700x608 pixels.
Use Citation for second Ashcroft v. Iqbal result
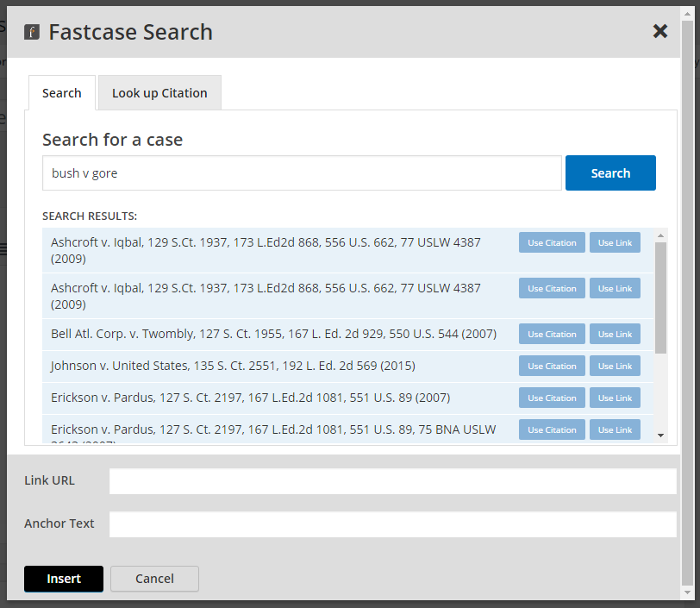pos(552,288)
